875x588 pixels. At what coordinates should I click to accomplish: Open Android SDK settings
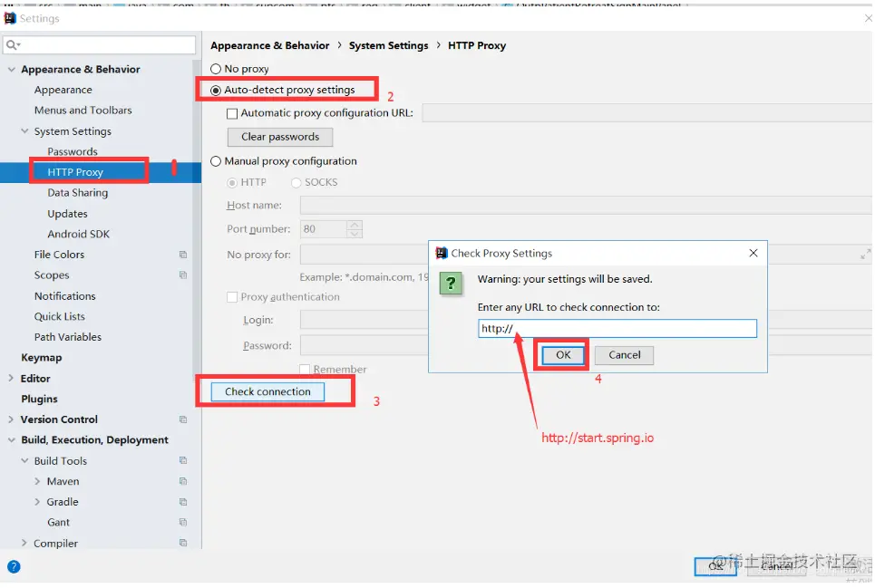(x=79, y=234)
